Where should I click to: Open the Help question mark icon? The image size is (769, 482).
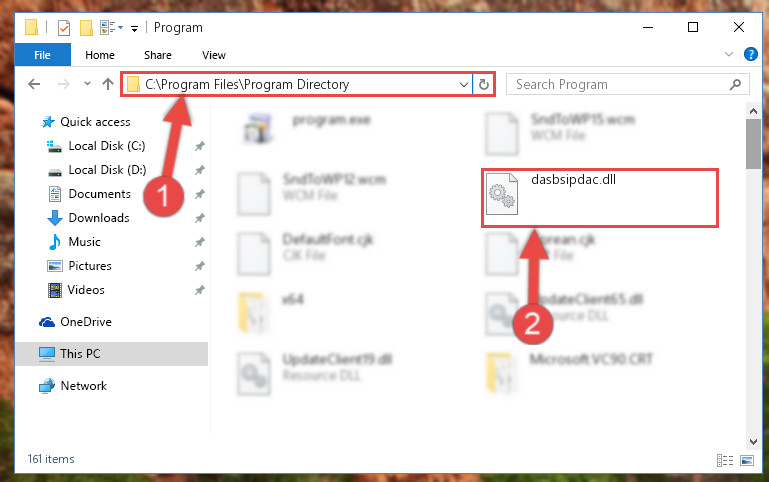[x=750, y=54]
